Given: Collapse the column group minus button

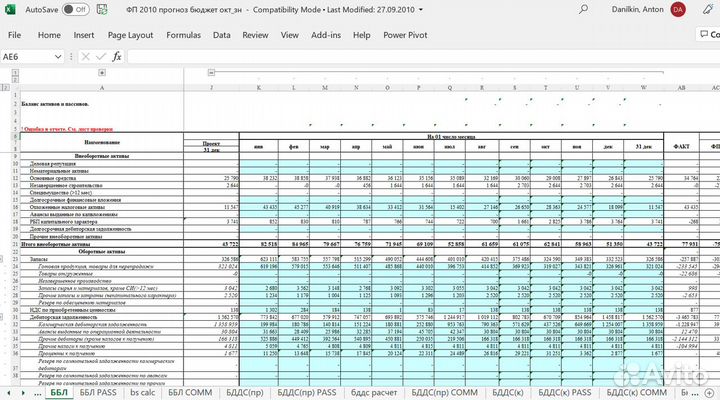Looking at the screenshot, I should (x=211, y=73).
